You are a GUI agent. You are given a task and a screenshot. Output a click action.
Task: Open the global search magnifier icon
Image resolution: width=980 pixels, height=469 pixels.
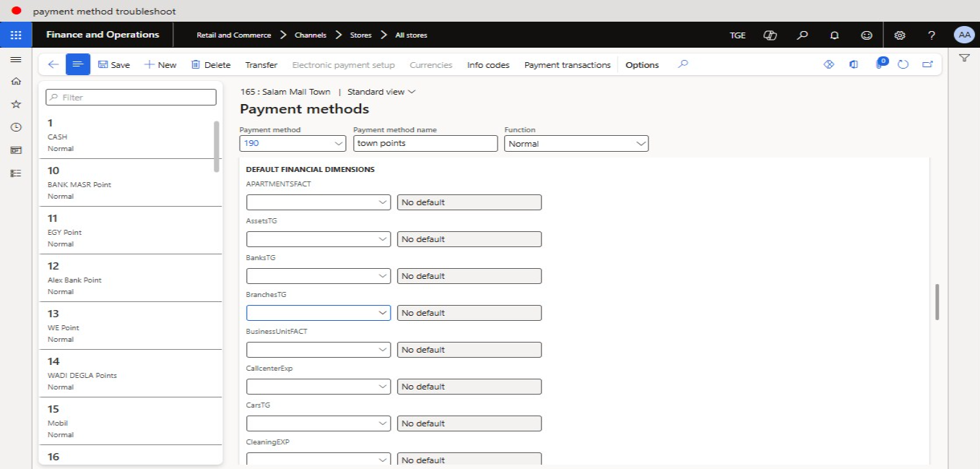click(802, 35)
